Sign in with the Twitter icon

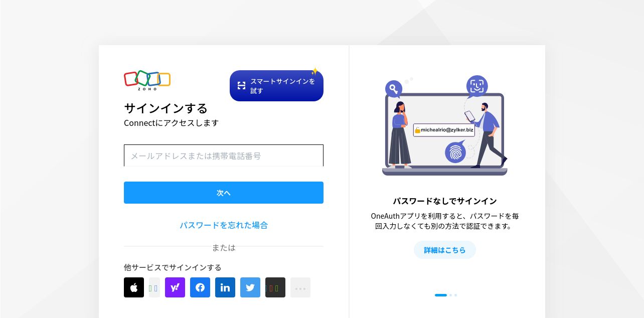point(250,287)
